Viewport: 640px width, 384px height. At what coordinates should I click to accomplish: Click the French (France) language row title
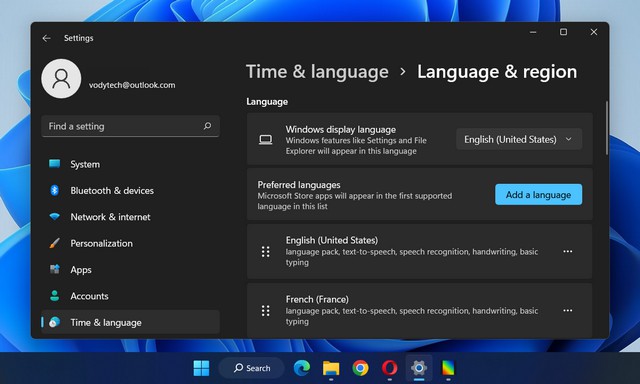tap(317, 300)
